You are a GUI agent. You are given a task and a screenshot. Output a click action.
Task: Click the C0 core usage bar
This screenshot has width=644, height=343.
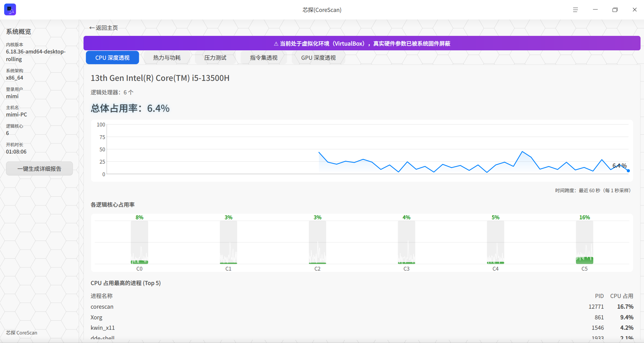click(x=140, y=242)
